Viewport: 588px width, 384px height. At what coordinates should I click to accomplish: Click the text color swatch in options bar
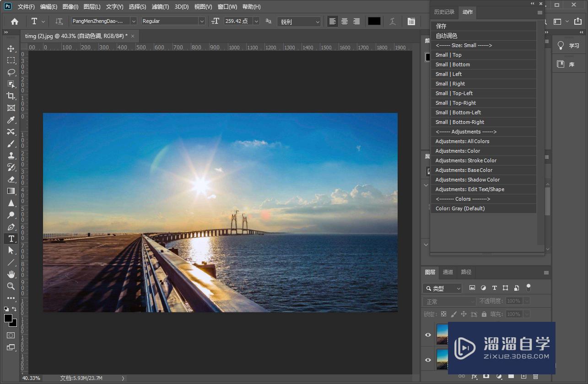(374, 21)
